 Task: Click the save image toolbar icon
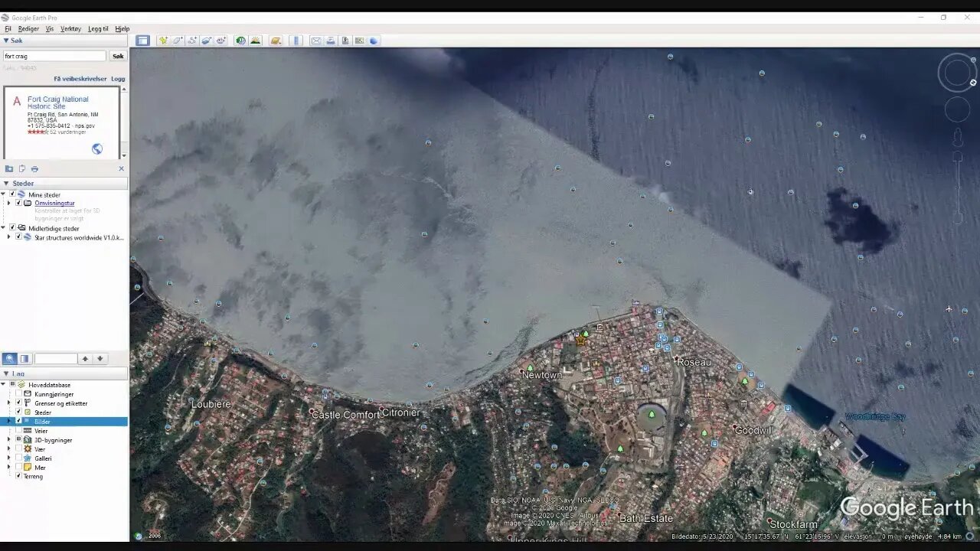click(345, 41)
